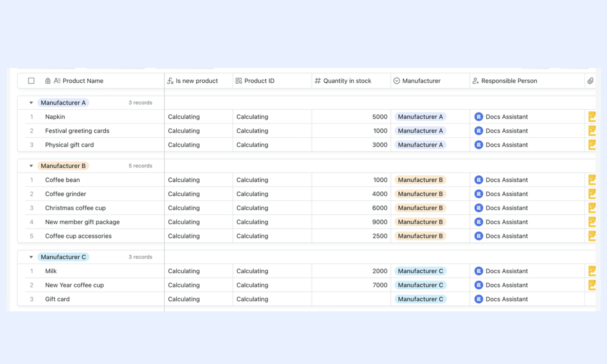Click Docs Assistant avatar in Napkin row
This screenshot has width=607, height=364.
479,117
